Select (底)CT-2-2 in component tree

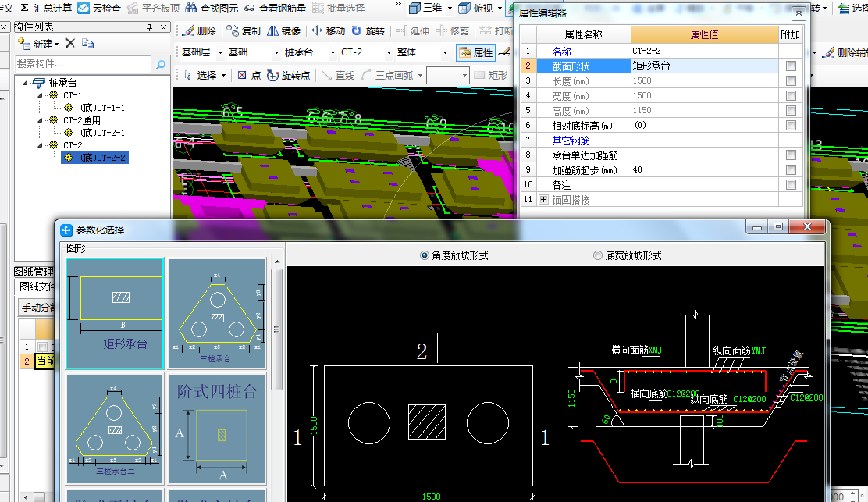click(102, 158)
